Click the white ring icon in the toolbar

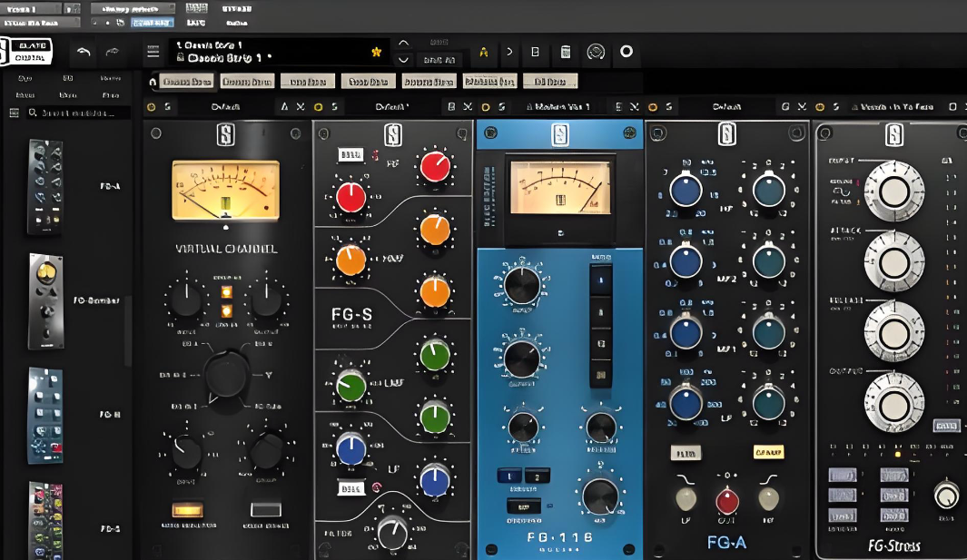[626, 51]
